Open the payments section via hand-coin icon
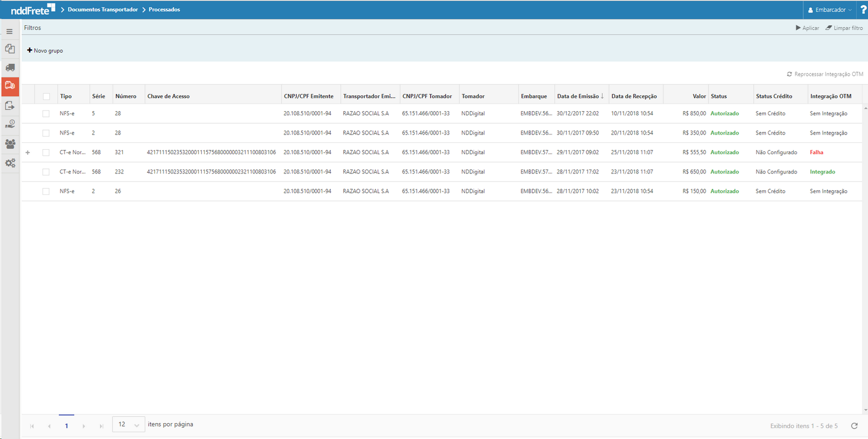Image resolution: width=868 pixels, height=439 pixels. tap(10, 125)
